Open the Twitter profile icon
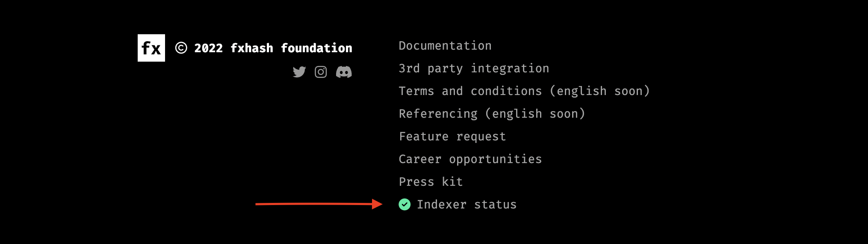This screenshot has height=244, width=868. click(299, 72)
